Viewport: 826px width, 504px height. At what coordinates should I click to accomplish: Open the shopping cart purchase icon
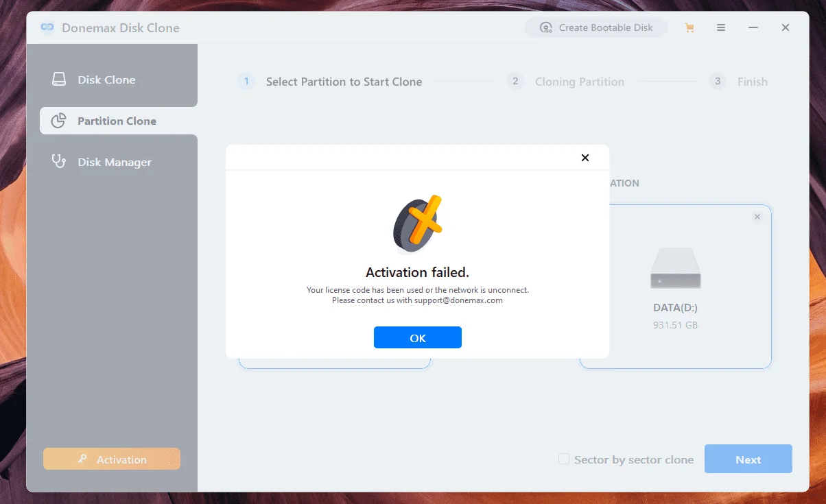click(x=689, y=27)
